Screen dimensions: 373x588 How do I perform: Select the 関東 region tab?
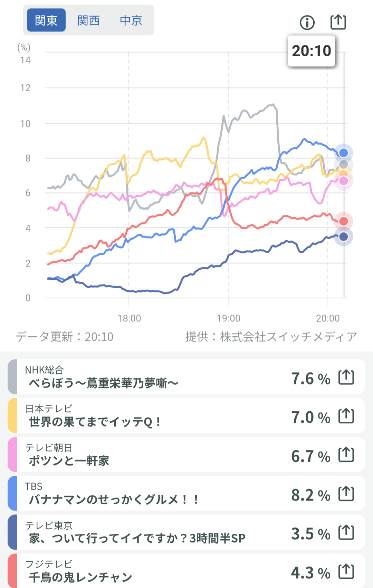click(x=46, y=20)
